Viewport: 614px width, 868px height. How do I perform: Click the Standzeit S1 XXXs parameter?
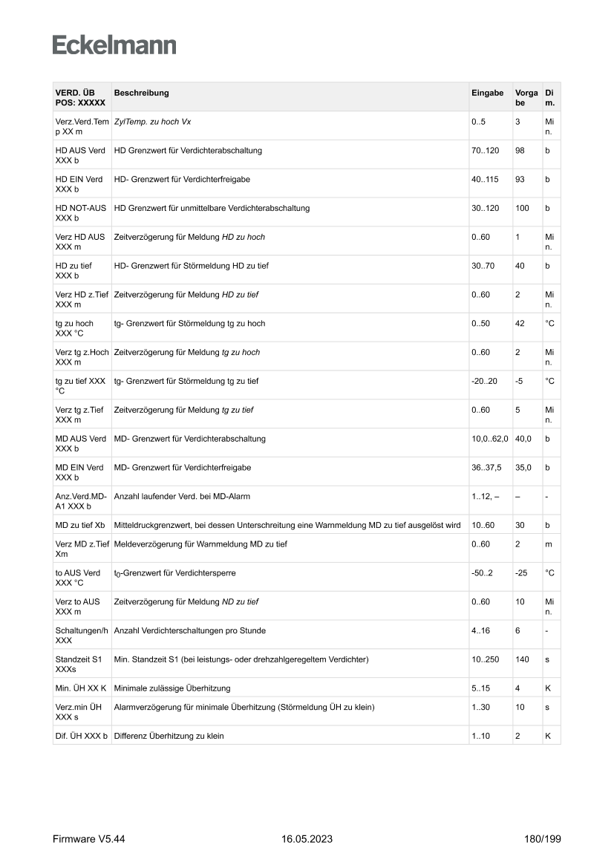(x=80, y=665)
